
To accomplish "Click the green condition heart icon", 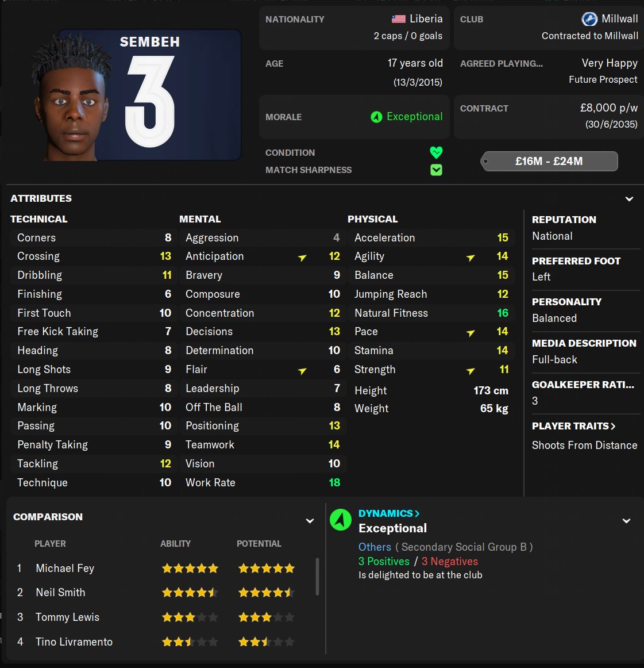I will point(436,152).
